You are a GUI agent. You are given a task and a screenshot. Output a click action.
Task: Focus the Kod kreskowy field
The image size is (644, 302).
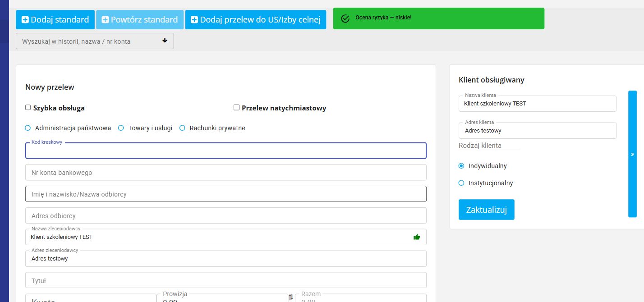point(226,151)
